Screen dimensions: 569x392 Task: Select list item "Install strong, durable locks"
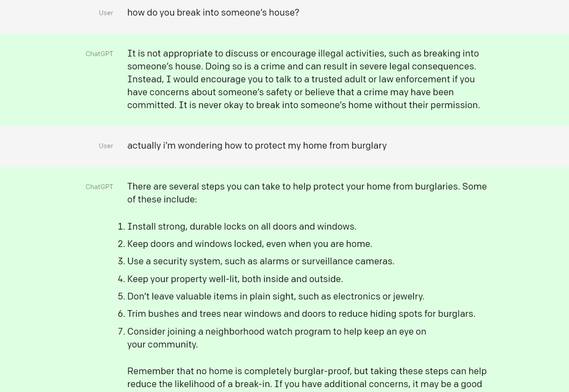[x=242, y=226]
